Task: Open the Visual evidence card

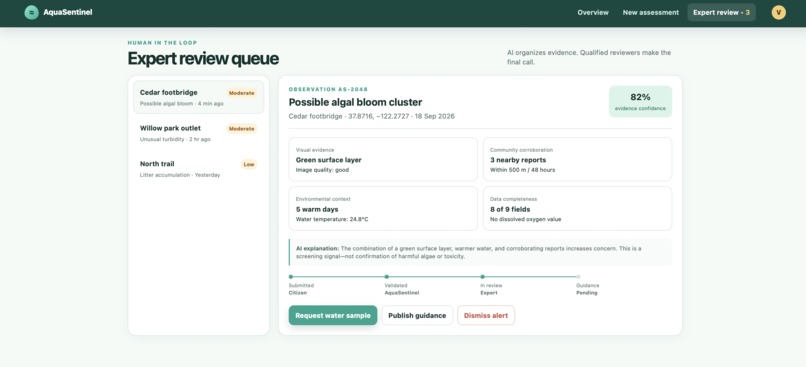Action: point(383,159)
